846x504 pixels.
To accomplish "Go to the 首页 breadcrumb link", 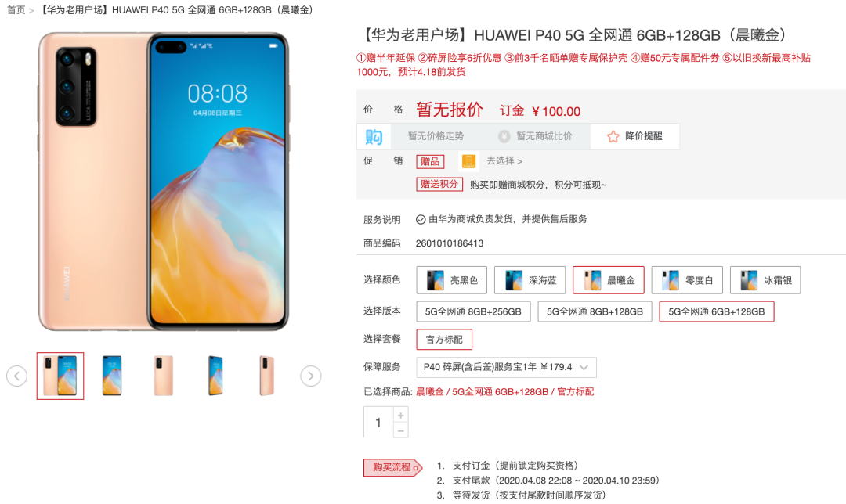I will click(16, 9).
